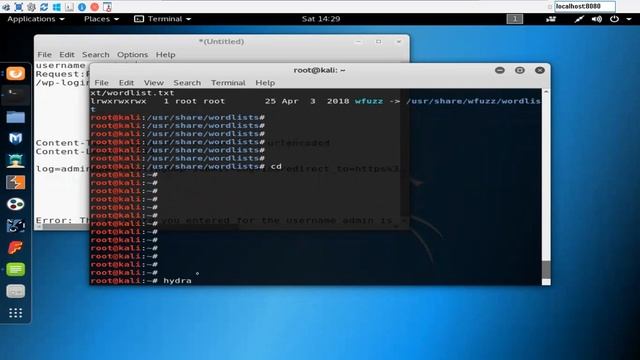This screenshot has width=640, height=360.
Task: Open the Terminal icon in the dock
Action: [x=16, y=95]
